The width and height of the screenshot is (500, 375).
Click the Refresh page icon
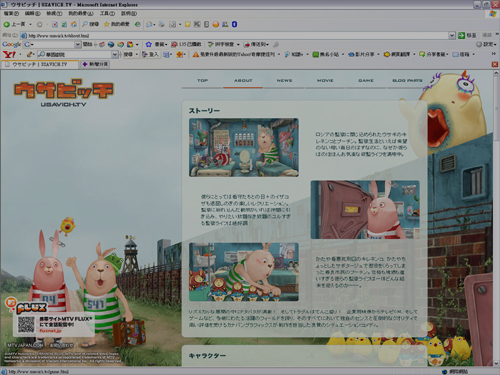(64, 24)
